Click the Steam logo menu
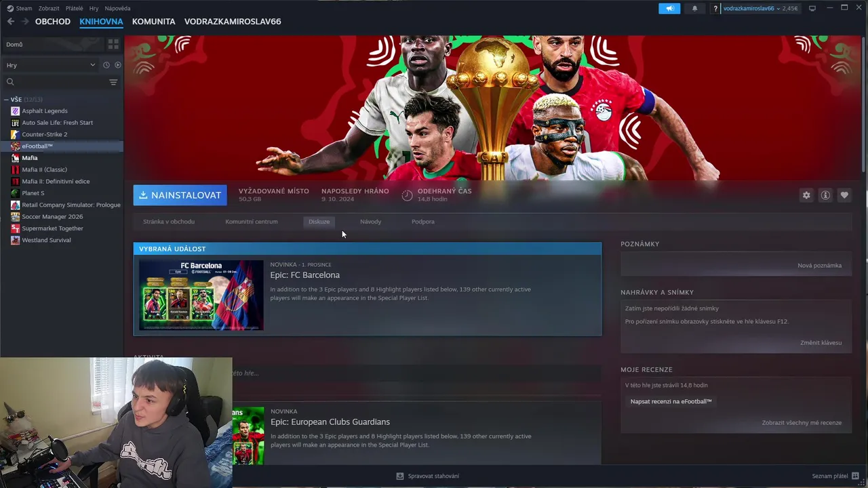The height and width of the screenshot is (488, 868). coord(19,8)
